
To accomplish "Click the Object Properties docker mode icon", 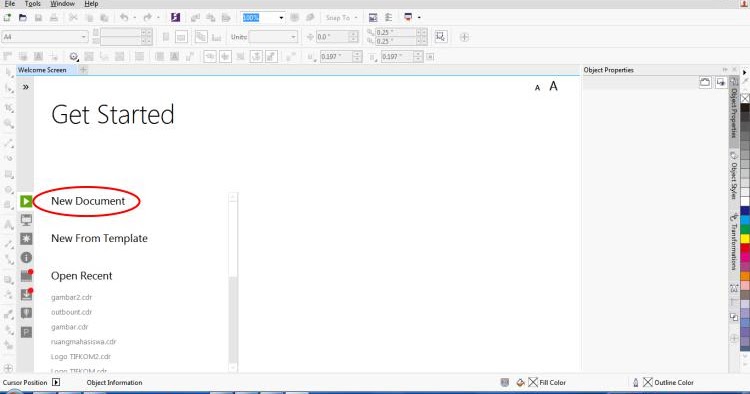I will (705, 82).
